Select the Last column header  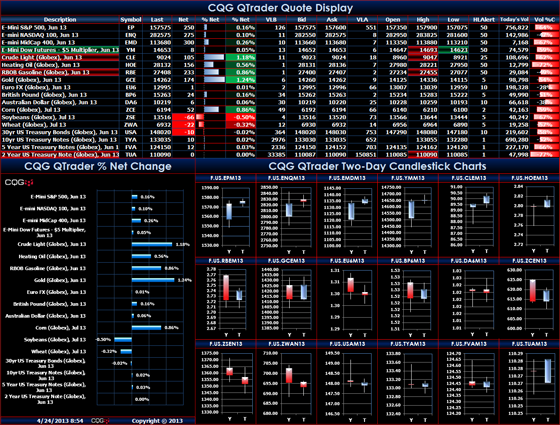pos(157,20)
